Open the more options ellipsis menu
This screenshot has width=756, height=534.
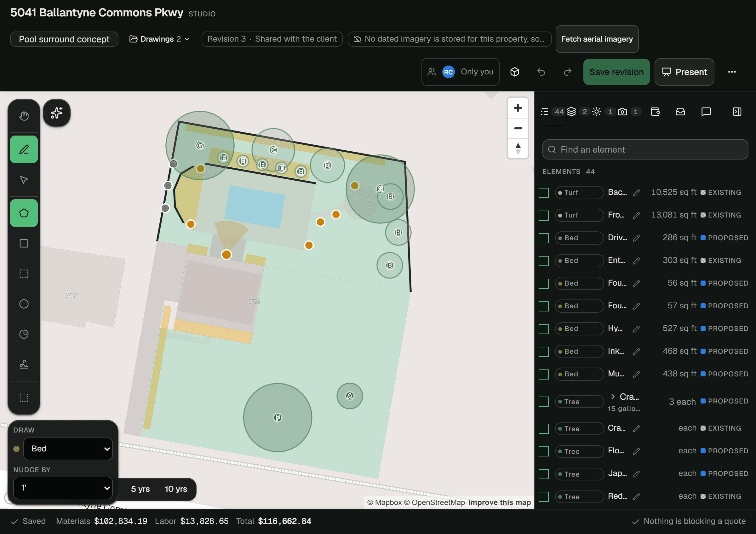(732, 72)
